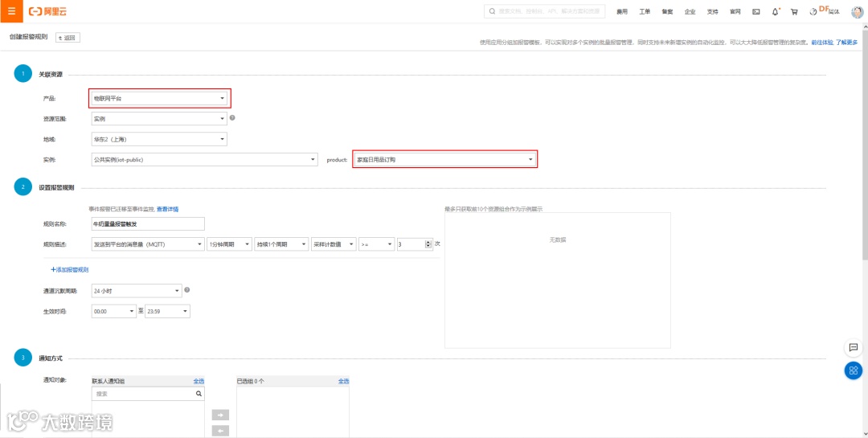This screenshot has height=438, width=868.
Task: Click the 查看详情 link
Action: point(168,209)
